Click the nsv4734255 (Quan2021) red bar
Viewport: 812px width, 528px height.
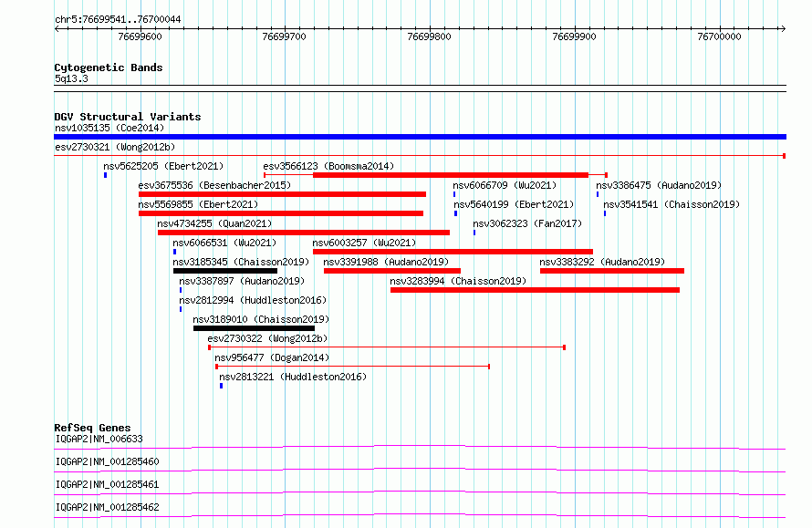tap(304, 233)
